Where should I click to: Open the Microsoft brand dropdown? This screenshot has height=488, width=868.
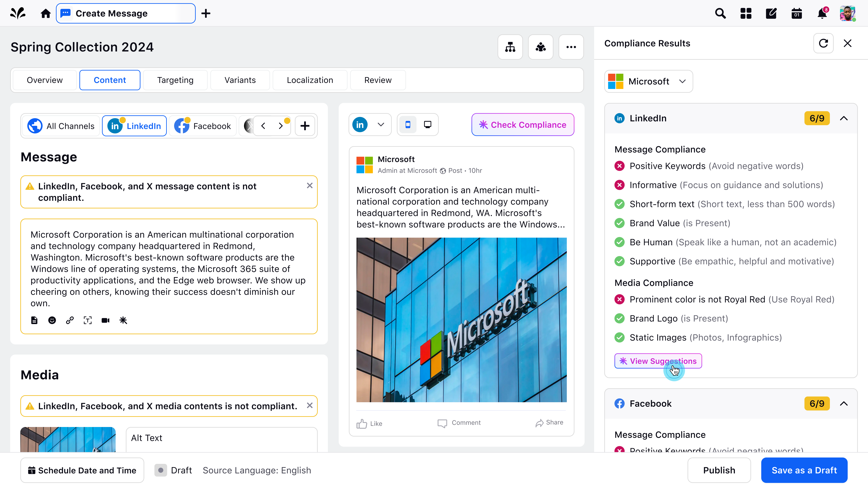[x=648, y=81]
